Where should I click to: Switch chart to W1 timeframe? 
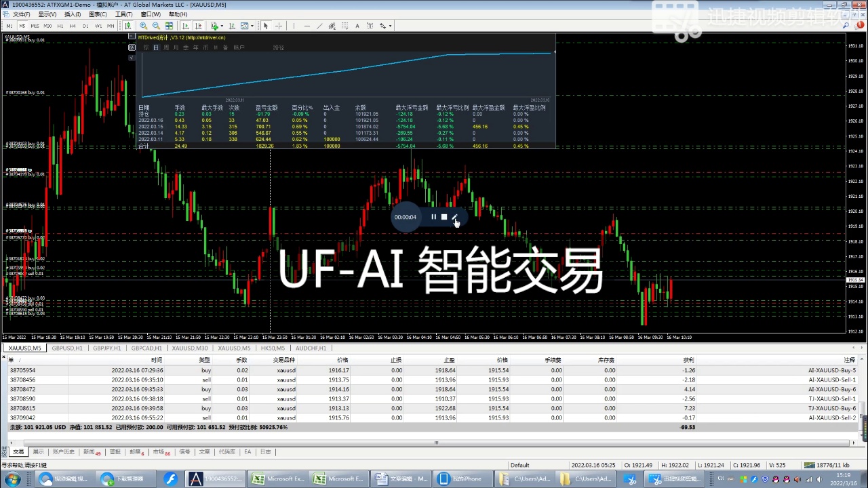coord(98,26)
